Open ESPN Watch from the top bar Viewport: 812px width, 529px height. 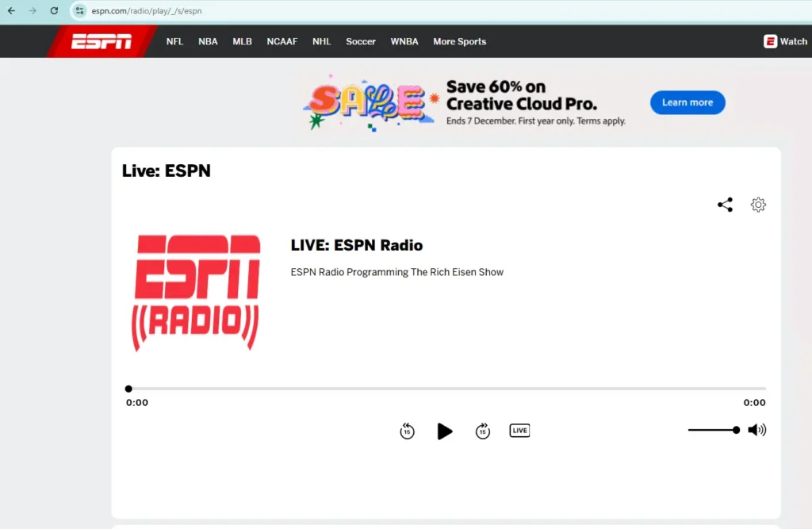785,40
